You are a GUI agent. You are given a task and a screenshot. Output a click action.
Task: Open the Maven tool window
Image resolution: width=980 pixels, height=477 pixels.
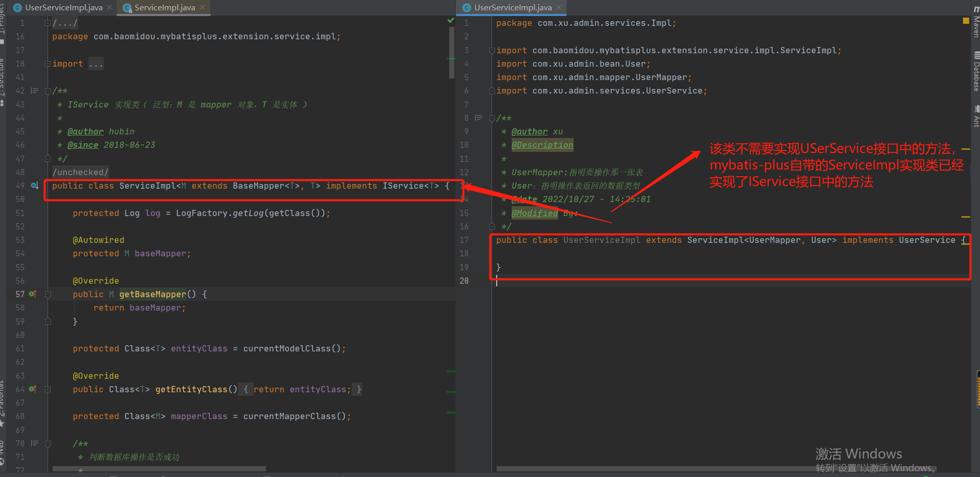tap(976, 22)
